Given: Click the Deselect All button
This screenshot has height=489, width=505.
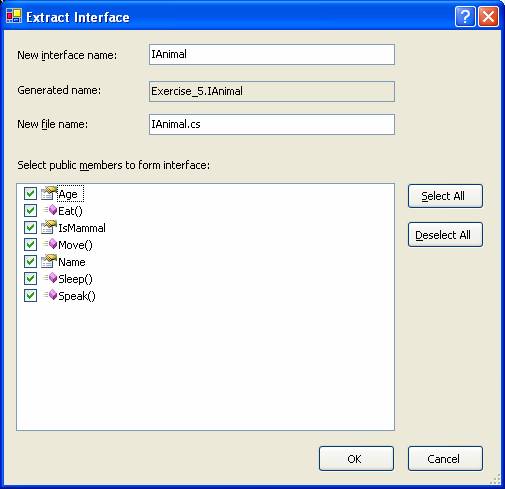Looking at the screenshot, I should click(445, 235).
